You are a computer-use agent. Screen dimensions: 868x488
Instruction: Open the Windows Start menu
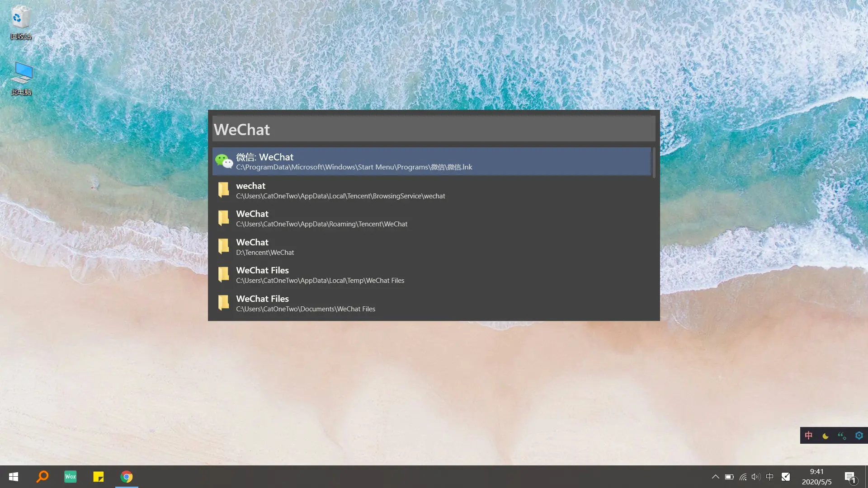pos(14,477)
